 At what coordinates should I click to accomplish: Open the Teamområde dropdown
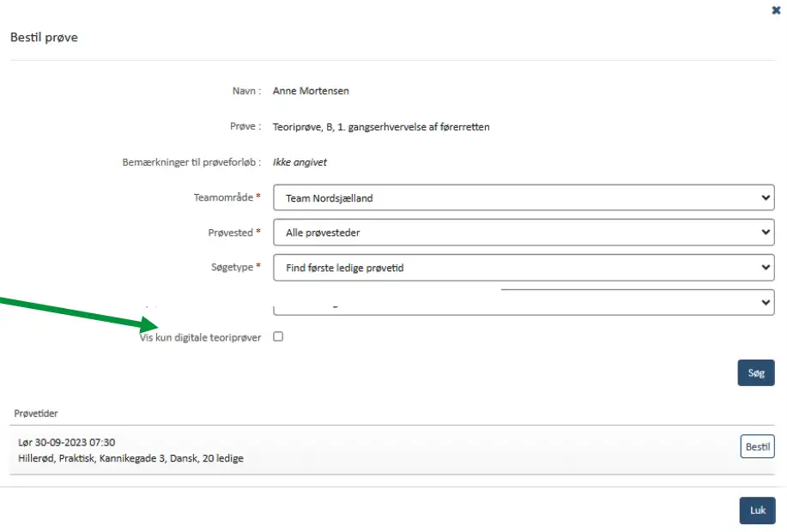click(523, 198)
